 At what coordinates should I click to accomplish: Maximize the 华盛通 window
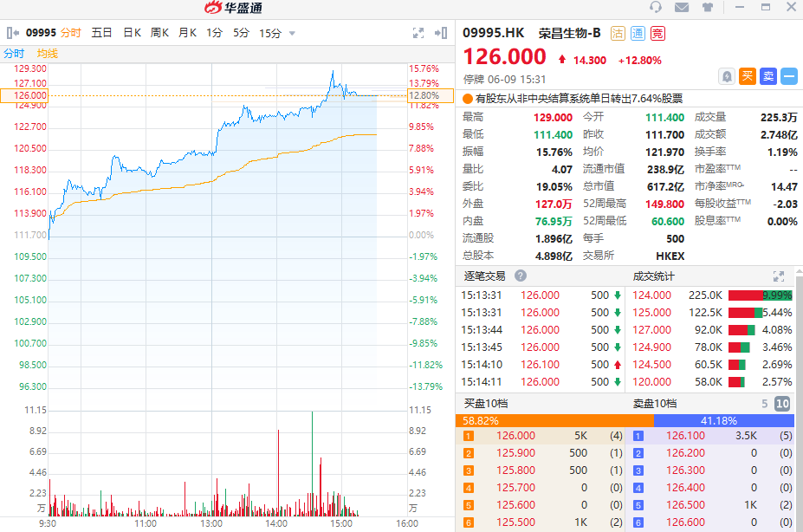[x=766, y=7]
